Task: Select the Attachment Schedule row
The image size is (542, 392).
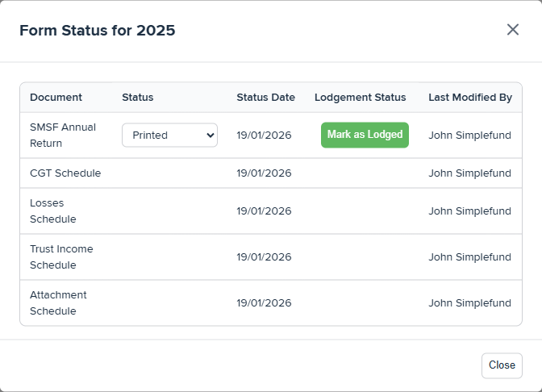Action: [271, 302]
